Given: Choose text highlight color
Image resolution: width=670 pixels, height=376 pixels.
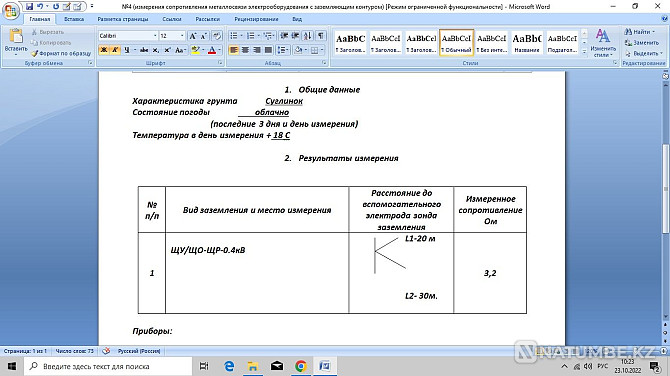Looking at the screenshot, I should 196,50.
